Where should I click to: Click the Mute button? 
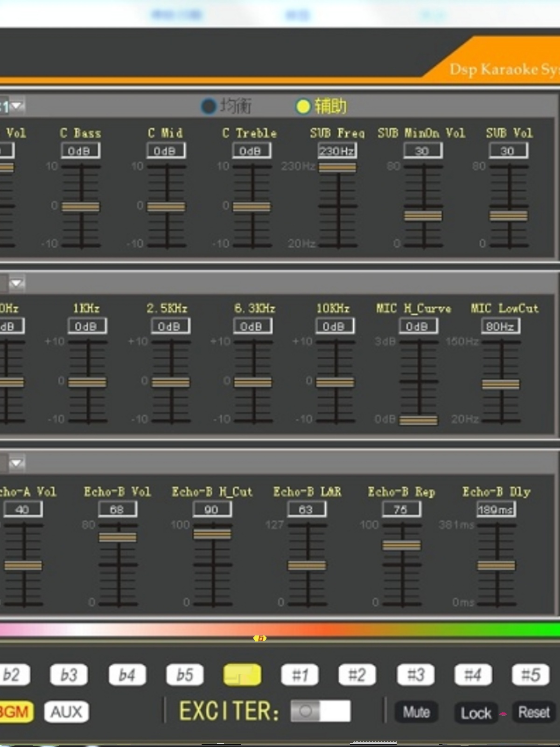point(416,712)
